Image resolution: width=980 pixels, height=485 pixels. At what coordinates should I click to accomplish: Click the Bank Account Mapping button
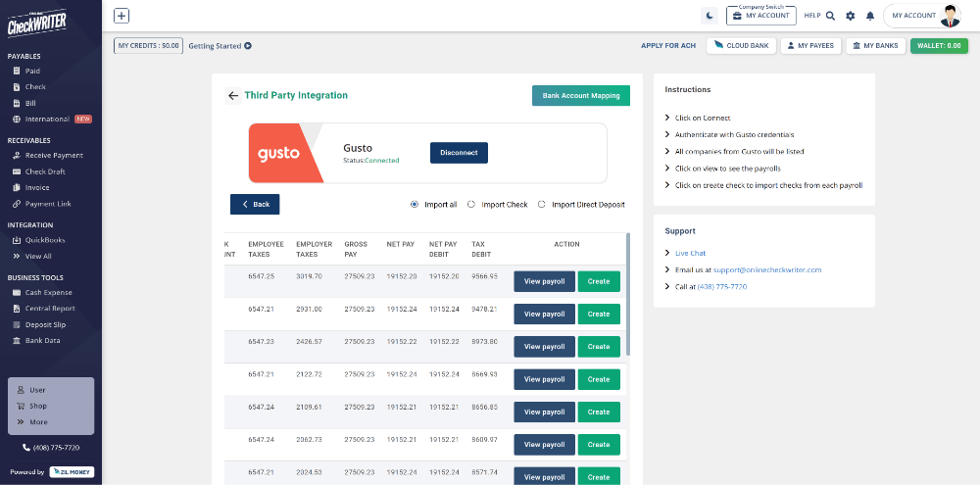click(x=581, y=96)
